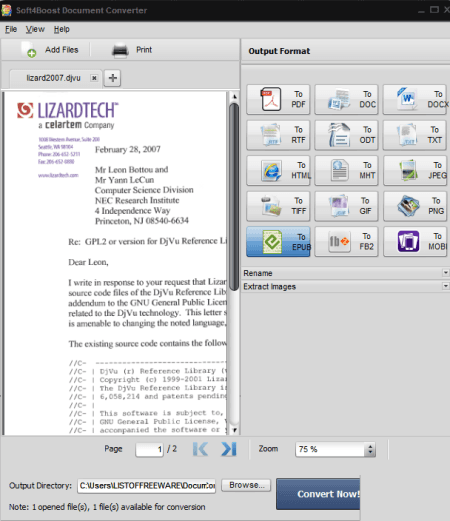
Task: Choose the To MHT format
Action: (x=346, y=171)
